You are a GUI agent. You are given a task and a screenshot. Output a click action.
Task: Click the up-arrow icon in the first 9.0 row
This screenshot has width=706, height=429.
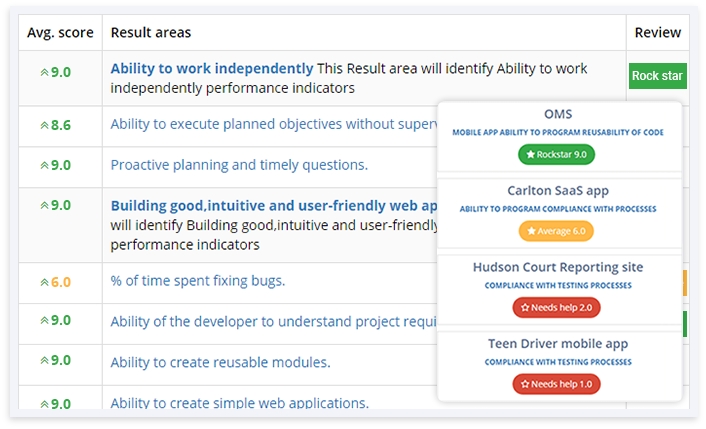coord(44,72)
